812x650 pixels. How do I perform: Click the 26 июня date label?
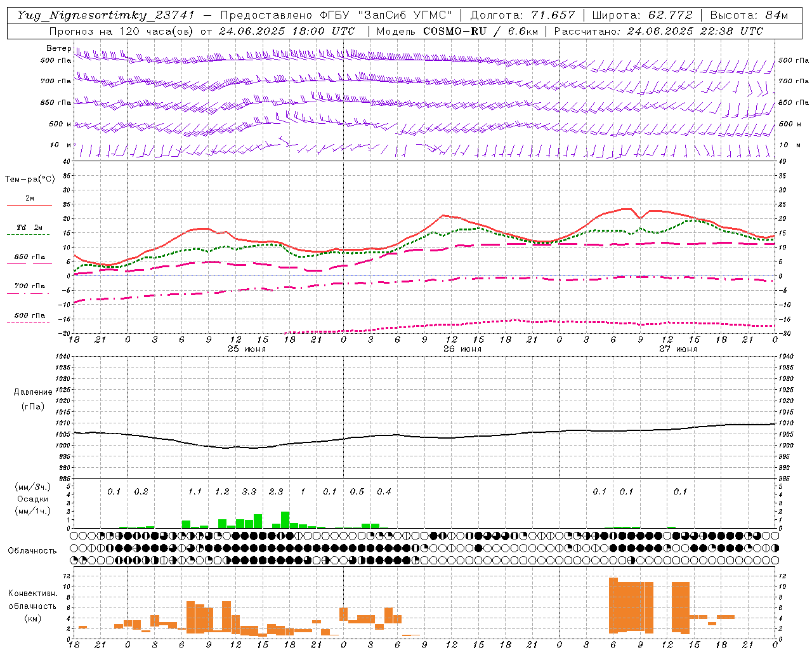click(462, 349)
